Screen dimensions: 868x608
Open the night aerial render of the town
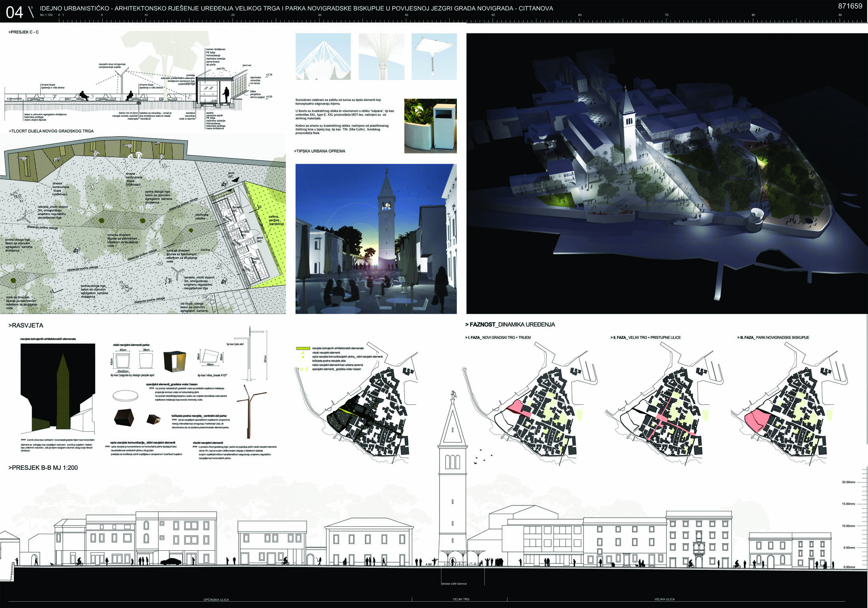pos(666,173)
